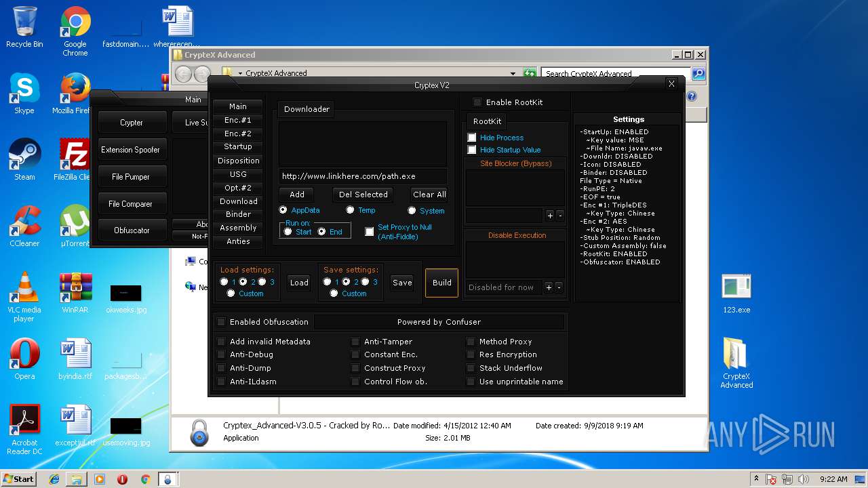
Task: Open the exceptjul.rtf document icon
Action: click(x=75, y=426)
